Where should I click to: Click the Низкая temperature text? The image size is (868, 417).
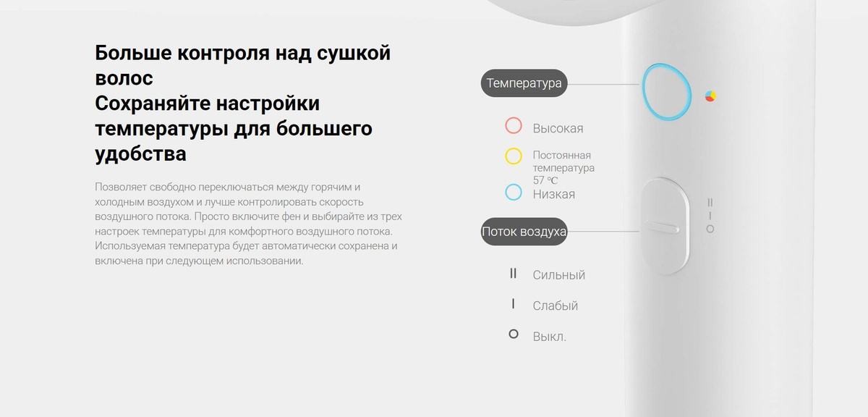pos(554,194)
